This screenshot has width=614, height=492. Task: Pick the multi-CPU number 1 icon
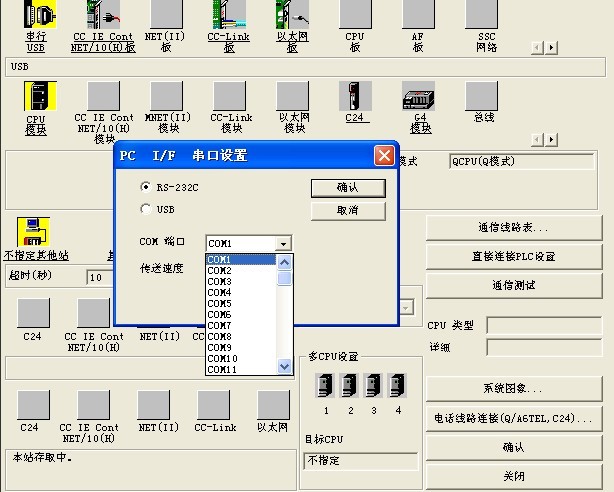[x=326, y=385]
